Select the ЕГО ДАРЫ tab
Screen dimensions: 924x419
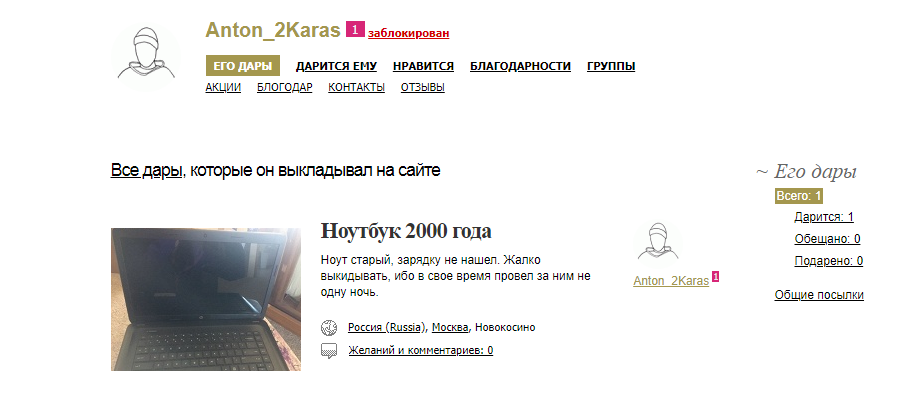[242, 66]
